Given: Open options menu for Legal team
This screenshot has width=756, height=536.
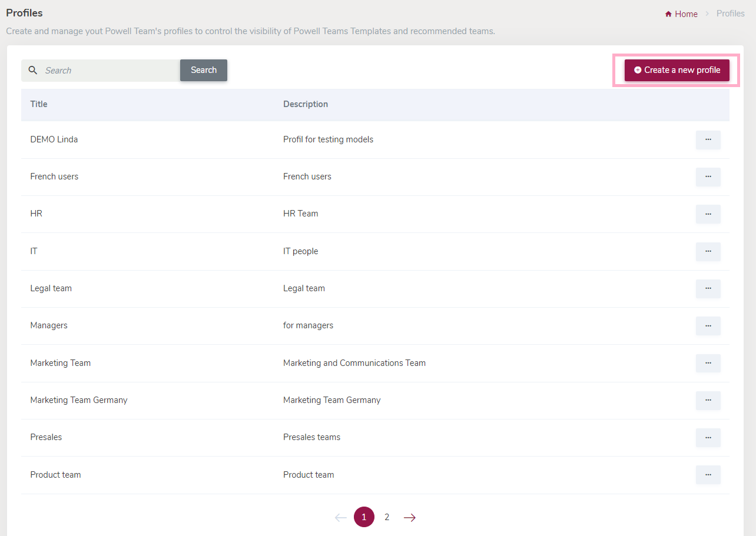Looking at the screenshot, I should tap(708, 288).
